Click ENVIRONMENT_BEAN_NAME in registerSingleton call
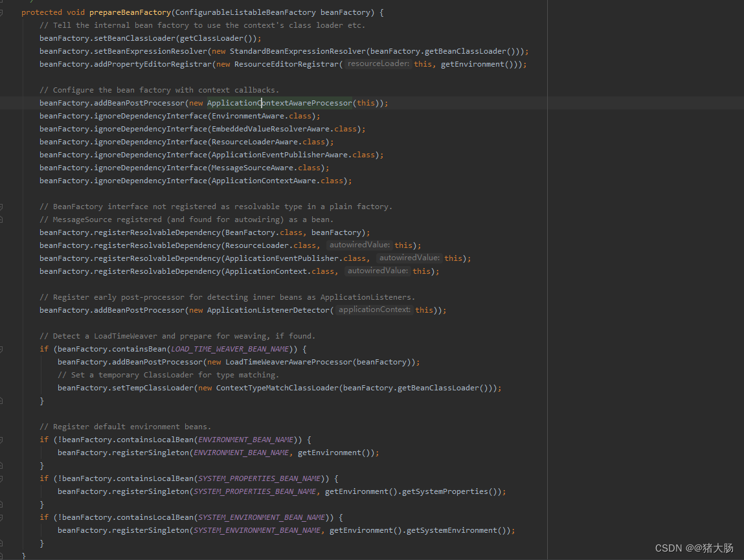Viewport: 744px width, 560px height. pyautogui.click(x=241, y=453)
